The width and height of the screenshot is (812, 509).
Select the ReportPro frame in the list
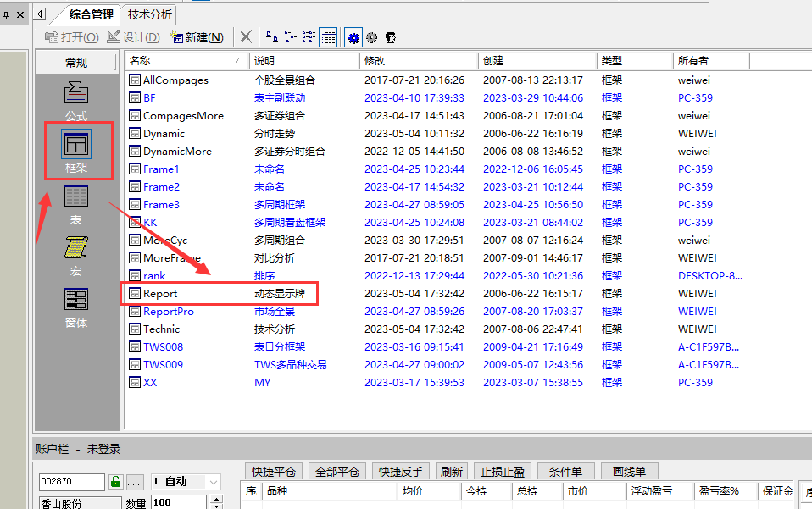(x=168, y=312)
